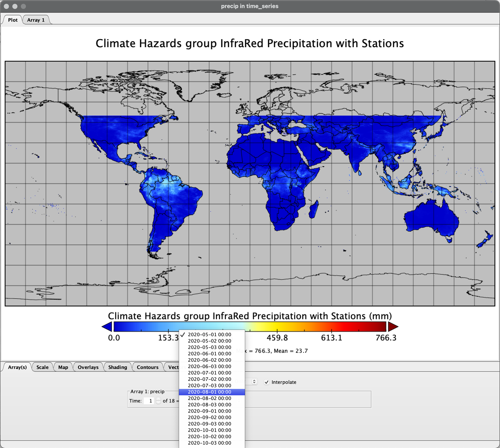
Task: Open the Contours tab
Action: click(148, 367)
